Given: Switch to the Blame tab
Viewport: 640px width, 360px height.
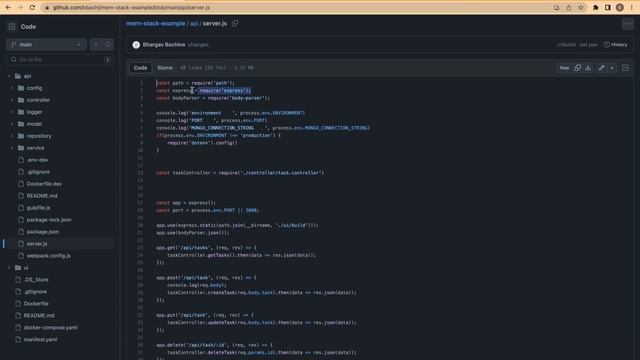Looking at the screenshot, I should point(165,68).
